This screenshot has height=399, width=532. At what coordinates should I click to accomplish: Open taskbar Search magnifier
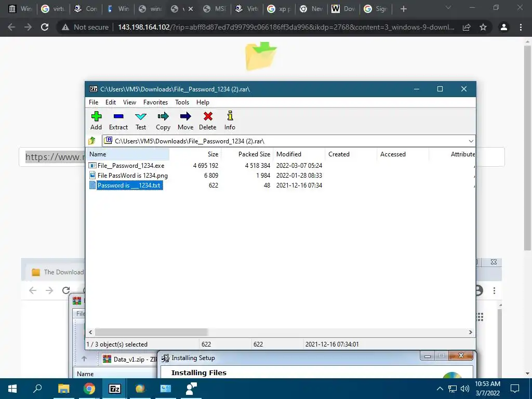37,389
